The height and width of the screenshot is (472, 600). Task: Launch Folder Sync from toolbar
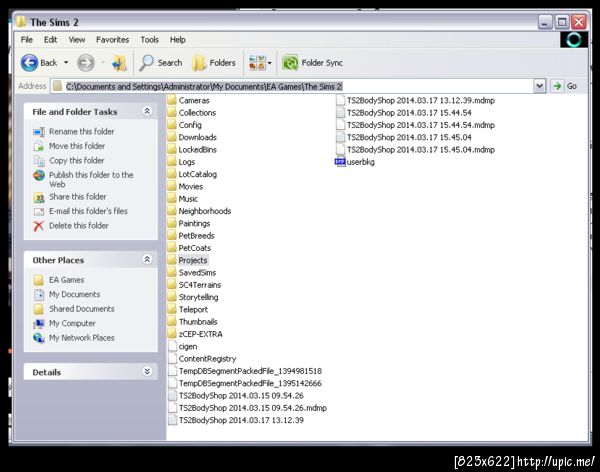[312, 63]
